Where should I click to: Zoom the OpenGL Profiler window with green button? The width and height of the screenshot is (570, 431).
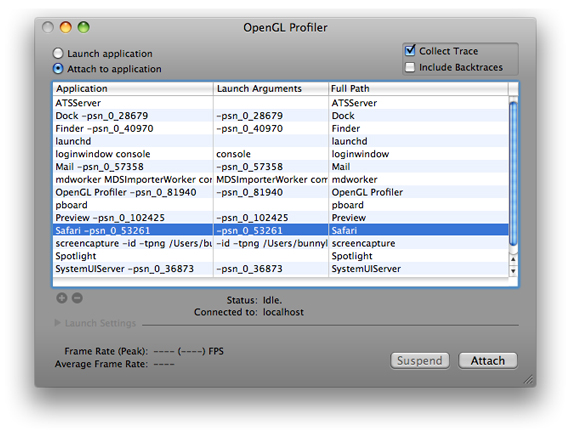point(84,27)
